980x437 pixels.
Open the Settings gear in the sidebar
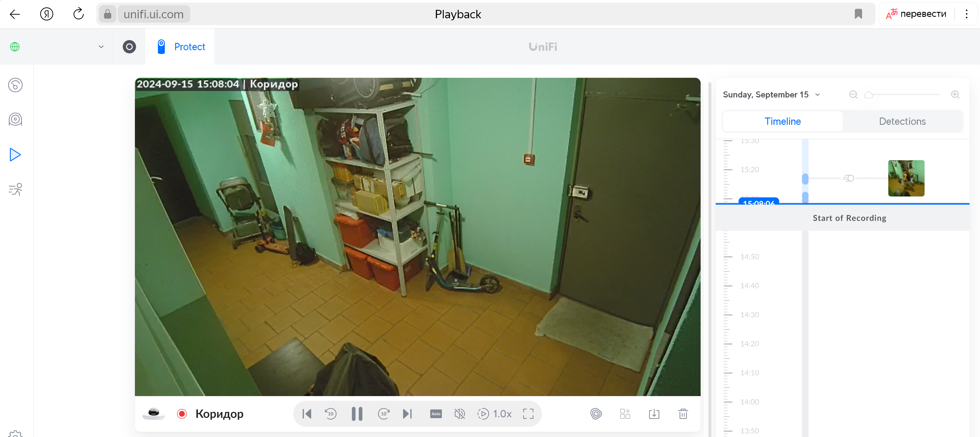point(15,434)
